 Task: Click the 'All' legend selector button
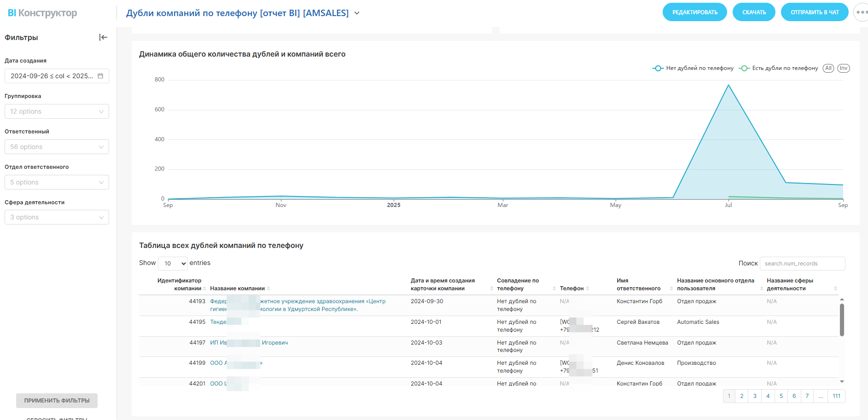click(828, 68)
